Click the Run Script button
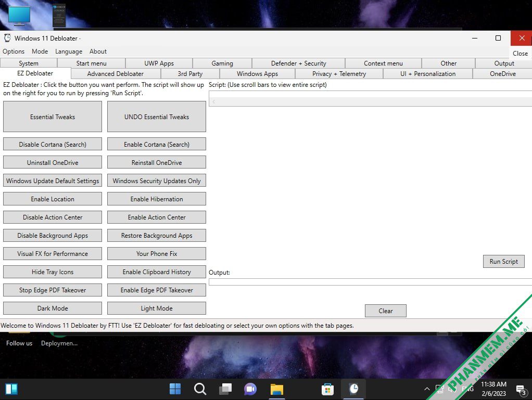The width and height of the screenshot is (532, 400). point(503,261)
